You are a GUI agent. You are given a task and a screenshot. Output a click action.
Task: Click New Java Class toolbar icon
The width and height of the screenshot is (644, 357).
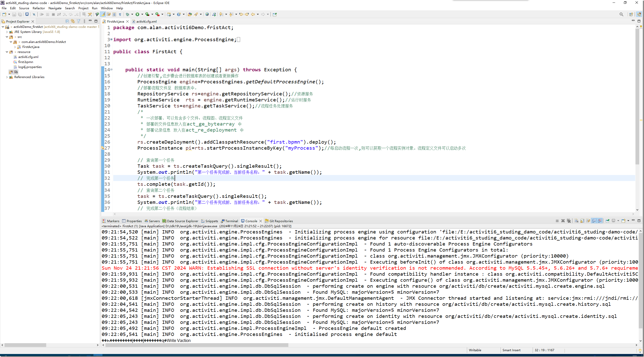(179, 14)
